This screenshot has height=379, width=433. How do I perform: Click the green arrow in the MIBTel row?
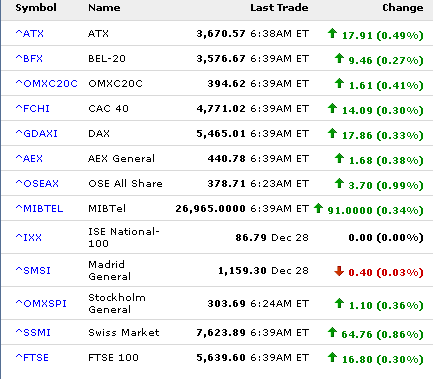click(318, 208)
